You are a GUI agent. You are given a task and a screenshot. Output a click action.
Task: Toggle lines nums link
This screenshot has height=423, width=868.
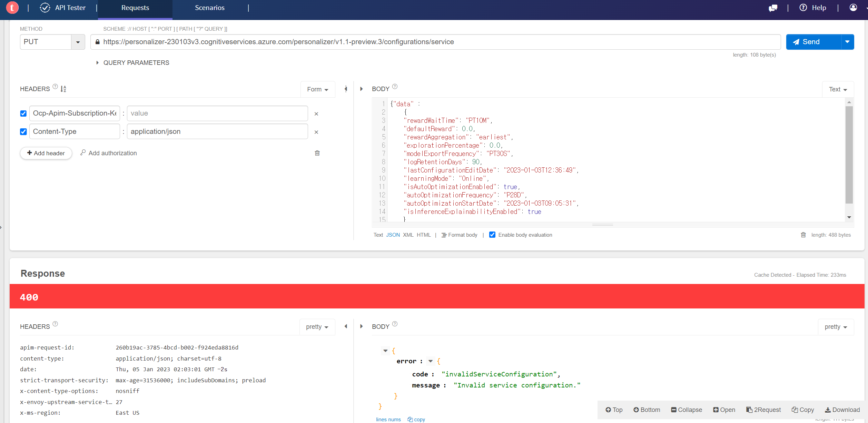click(388, 420)
